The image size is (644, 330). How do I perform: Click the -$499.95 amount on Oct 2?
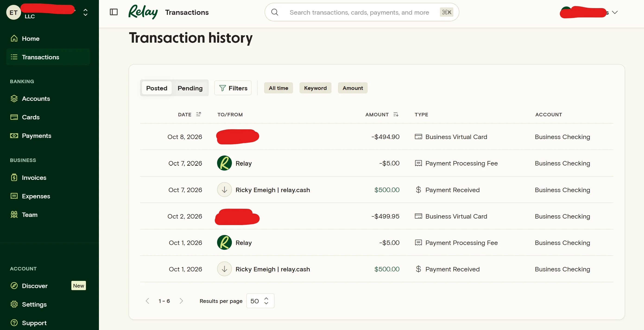[385, 216]
